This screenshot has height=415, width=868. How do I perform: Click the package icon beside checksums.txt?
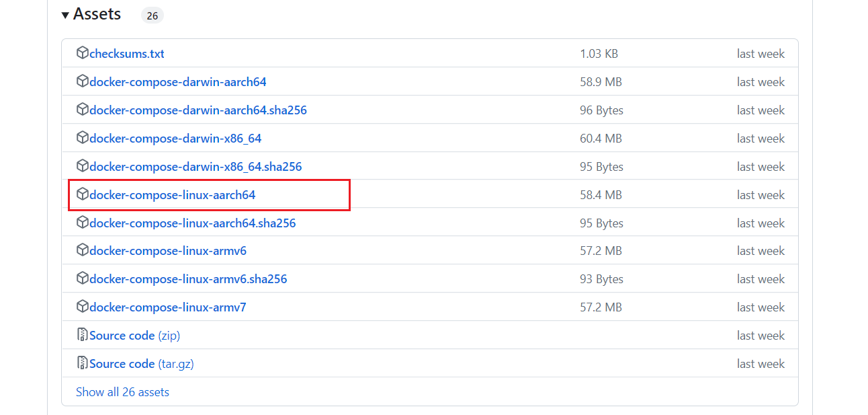(x=82, y=53)
